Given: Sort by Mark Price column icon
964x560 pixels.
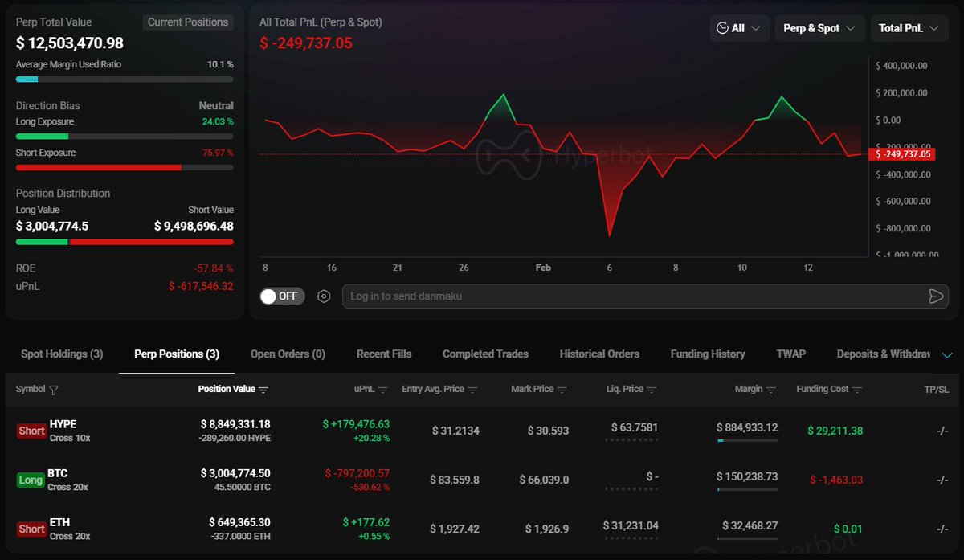Looking at the screenshot, I should 562,390.
